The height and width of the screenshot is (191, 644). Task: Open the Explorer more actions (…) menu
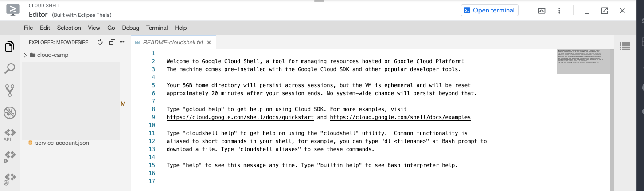click(x=122, y=42)
